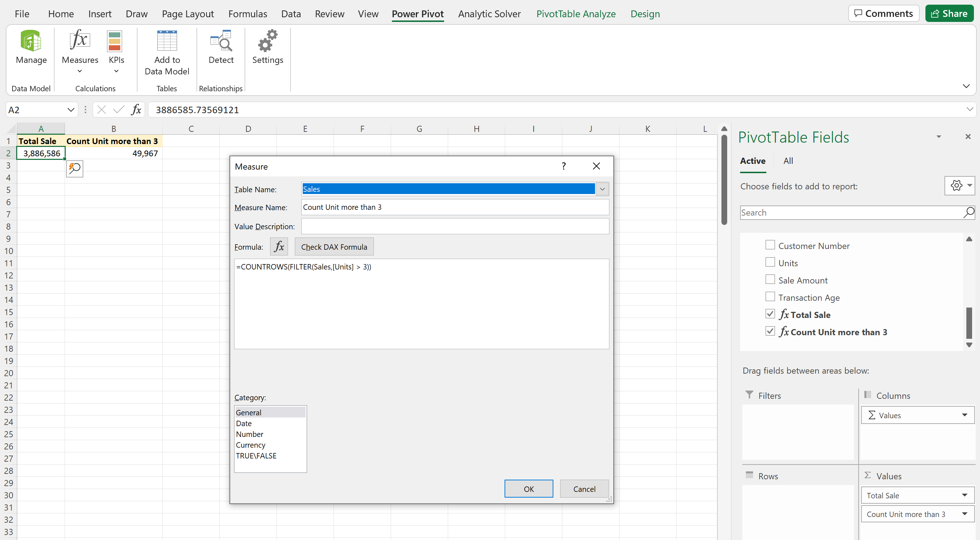Click the fx insert function button in dialog
The image size is (980, 540).
tap(279, 246)
